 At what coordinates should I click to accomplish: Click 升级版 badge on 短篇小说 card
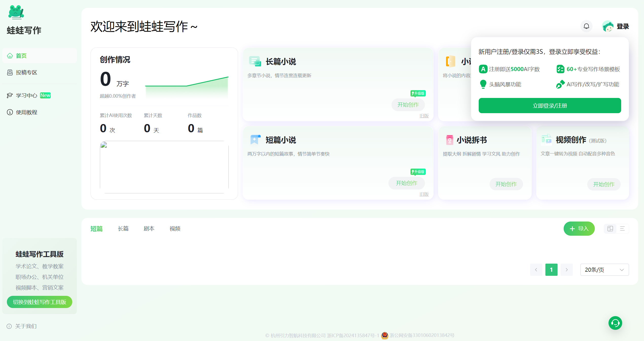tap(418, 172)
